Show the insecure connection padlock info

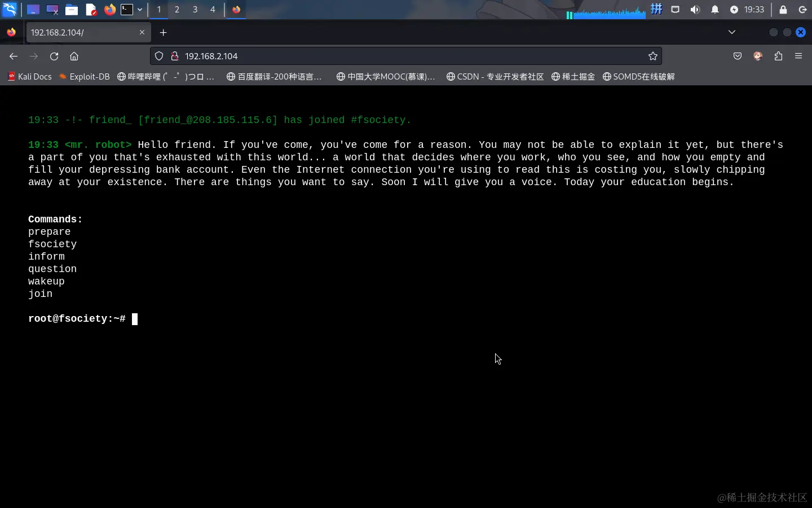tap(175, 56)
